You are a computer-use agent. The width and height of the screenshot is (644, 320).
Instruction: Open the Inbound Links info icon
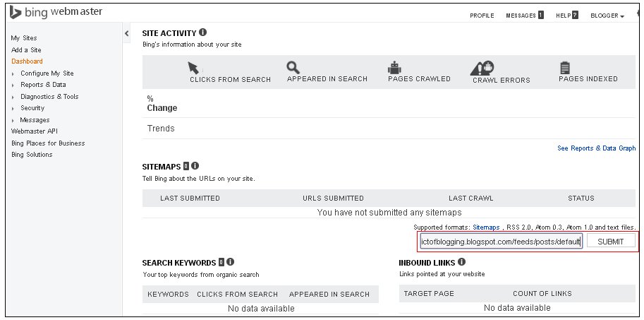461,261
